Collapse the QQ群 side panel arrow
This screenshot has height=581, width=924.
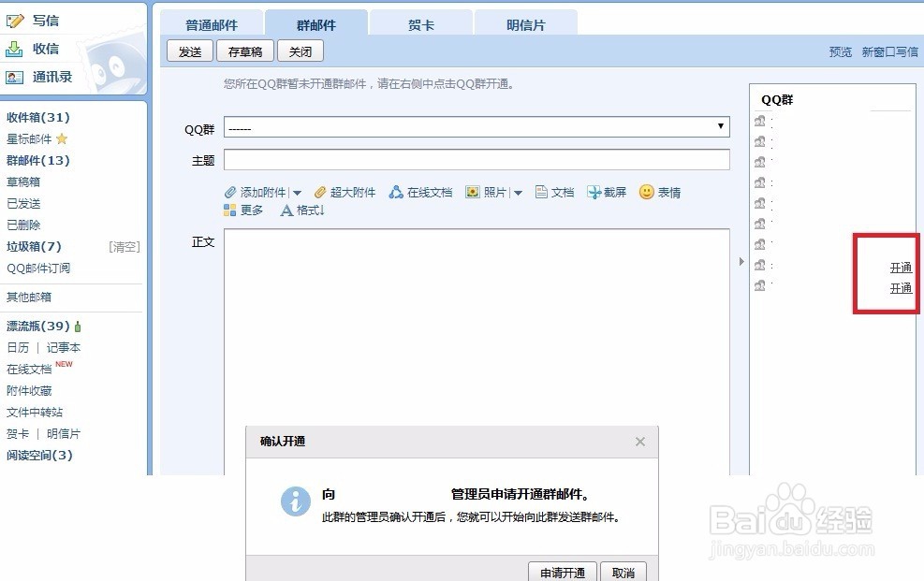741,261
